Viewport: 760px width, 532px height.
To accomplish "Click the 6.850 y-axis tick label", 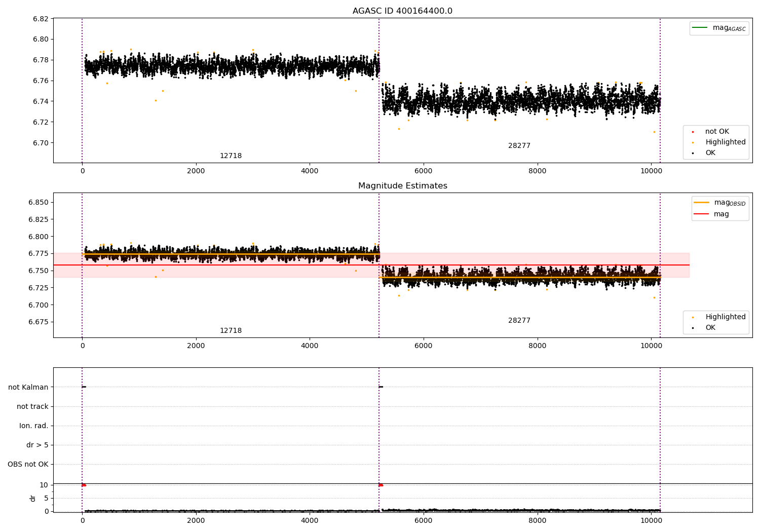I will point(39,202).
